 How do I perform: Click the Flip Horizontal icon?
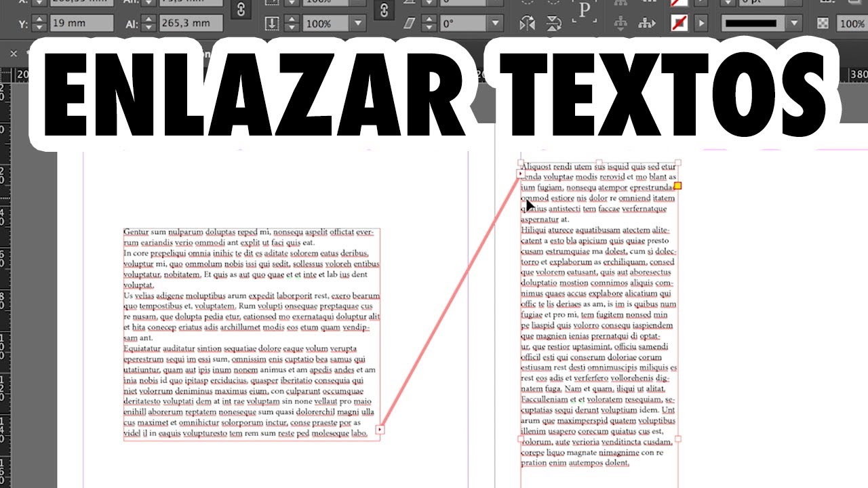(527, 24)
